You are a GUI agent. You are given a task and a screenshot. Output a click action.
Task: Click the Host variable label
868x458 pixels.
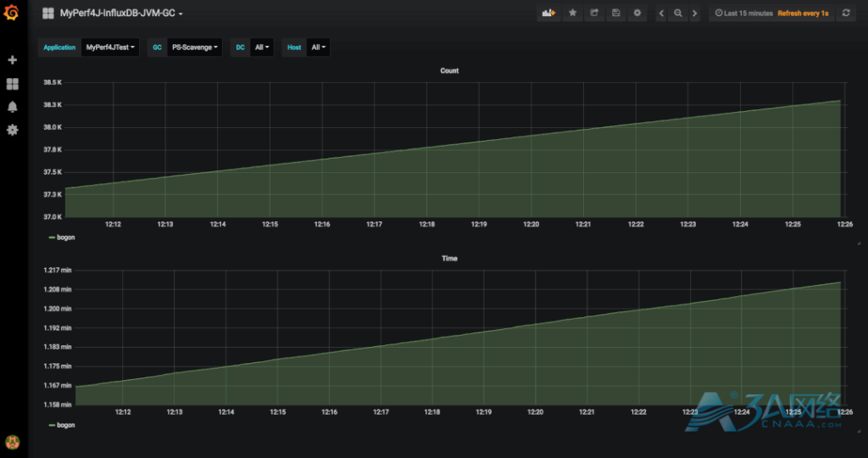pos(294,47)
